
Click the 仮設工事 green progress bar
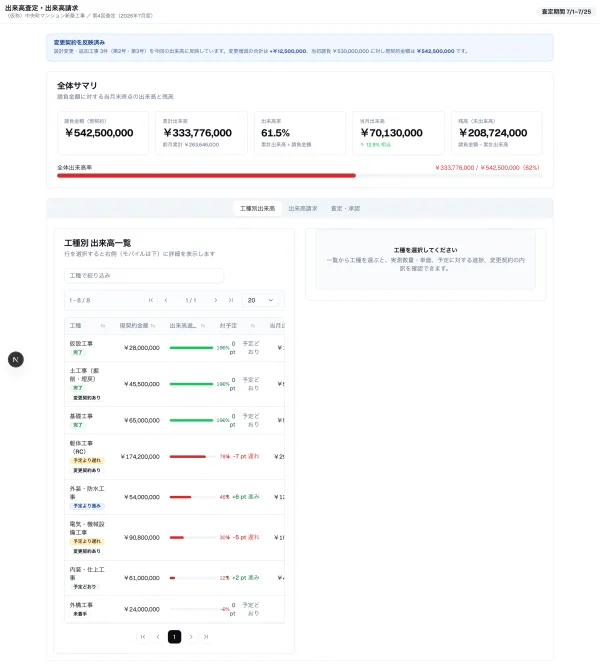pos(191,348)
